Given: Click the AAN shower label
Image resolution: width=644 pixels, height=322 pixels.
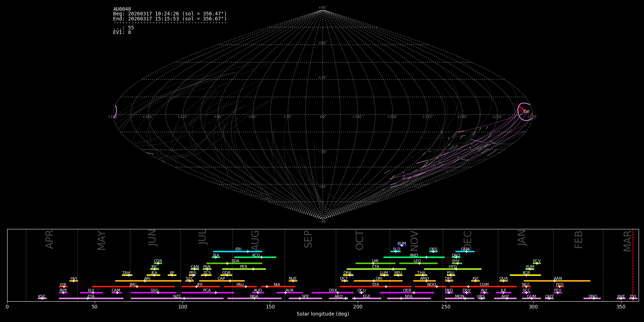Looking at the screenshot, I should [x=558, y=279].
